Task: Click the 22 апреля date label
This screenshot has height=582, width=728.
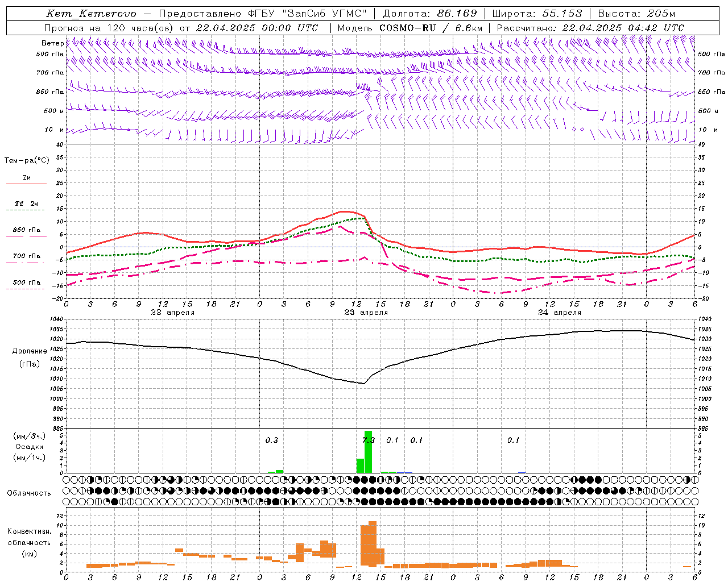Action: coord(172,313)
